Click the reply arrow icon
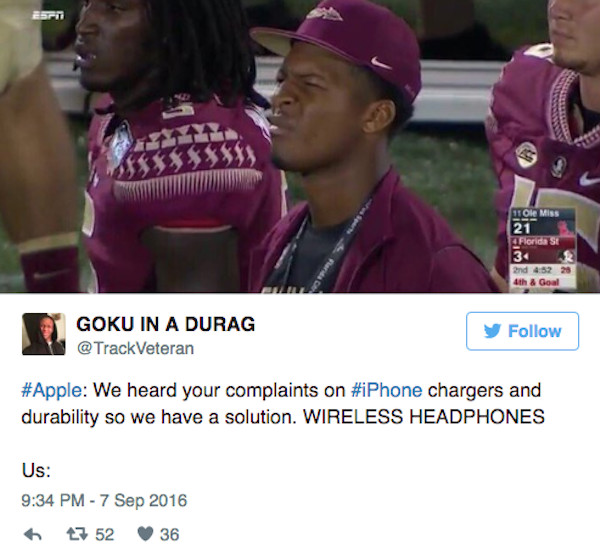Viewport: 600px width, 560px height. point(33,534)
